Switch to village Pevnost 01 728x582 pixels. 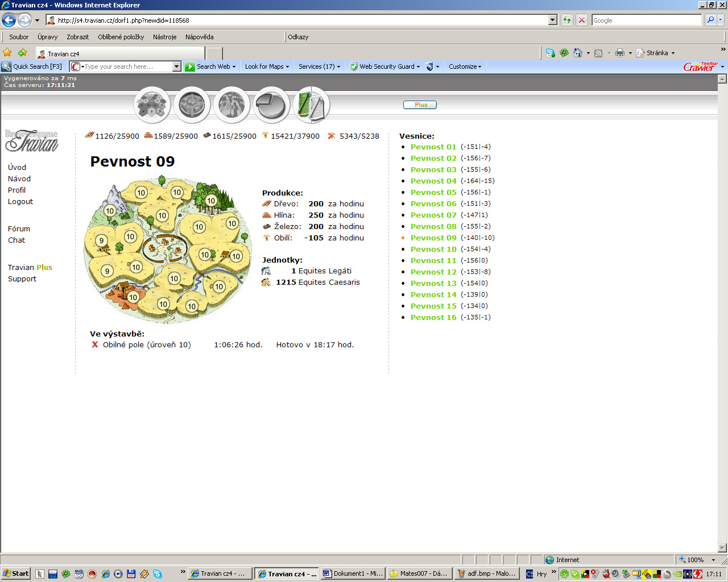(433, 147)
